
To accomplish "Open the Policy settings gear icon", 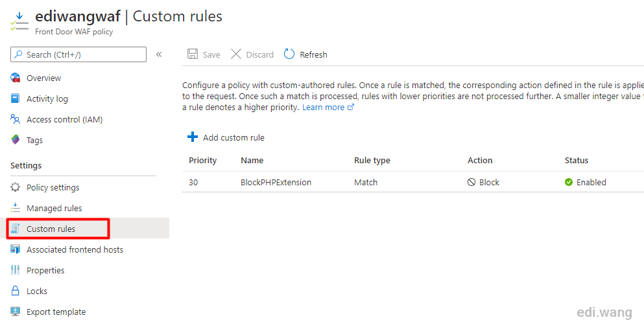I will [15, 187].
